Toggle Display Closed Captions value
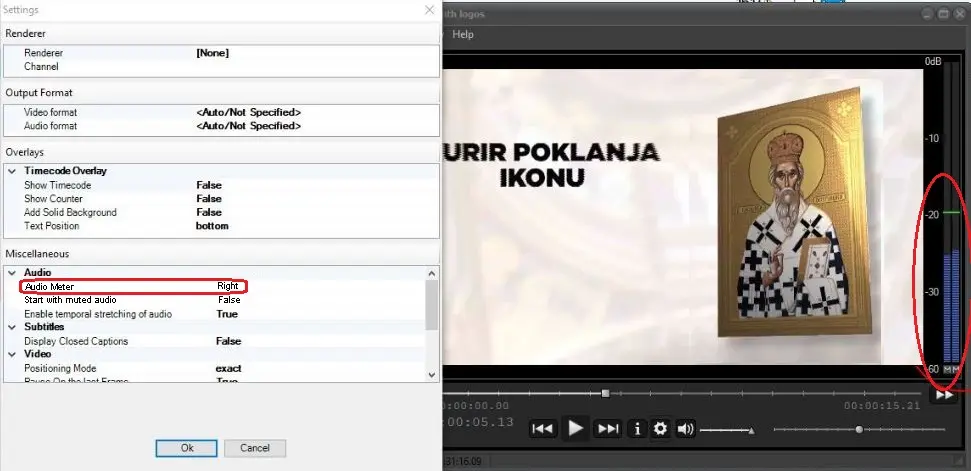Viewport: 971px width, 471px height. (228, 341)
